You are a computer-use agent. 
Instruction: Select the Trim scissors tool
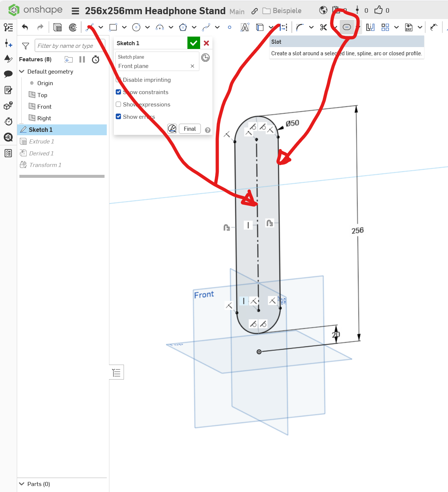(x=323, y=27)
